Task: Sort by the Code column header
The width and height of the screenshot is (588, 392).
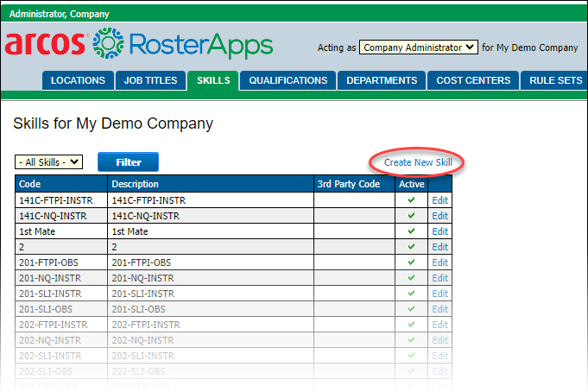Action: click(30, 184)
